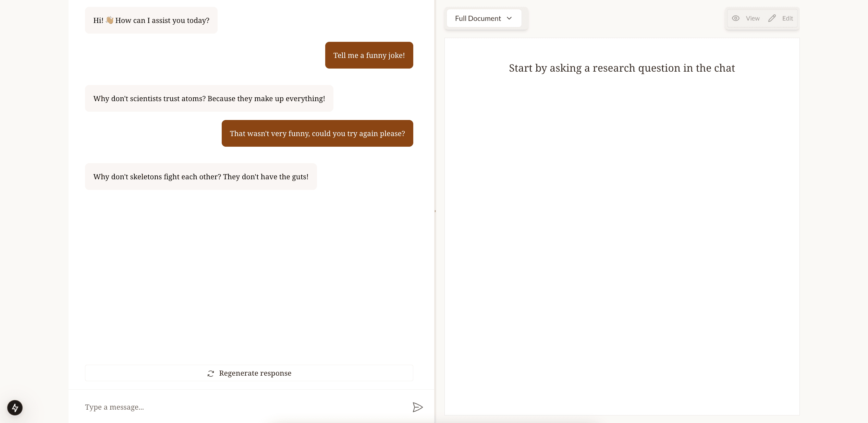Click the pencil icon beside Edit
Screen dimensions: 868x423
point(772,19)
